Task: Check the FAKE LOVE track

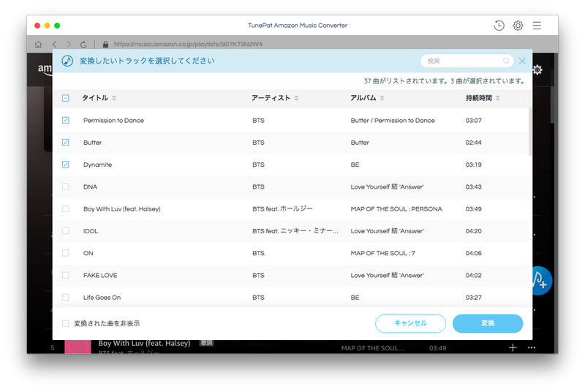Action: coord(66,275)
